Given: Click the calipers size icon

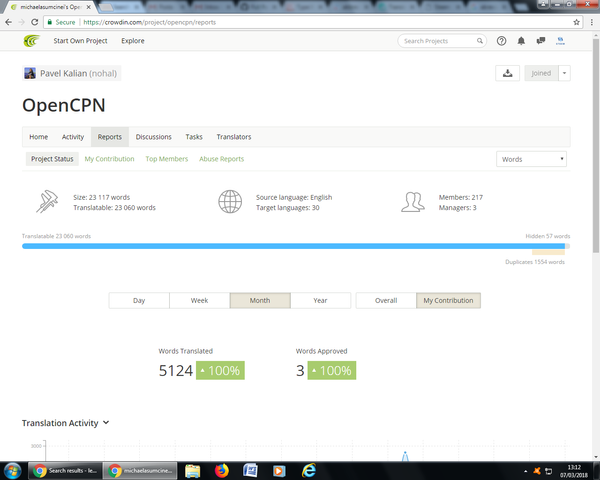Looking at the screenshot, I should [47, 201].
